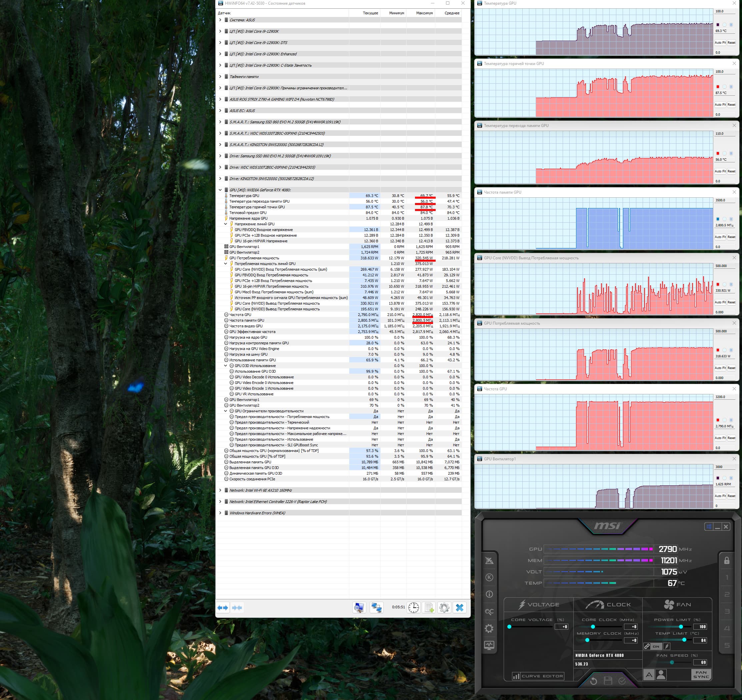Click the OC Scanner icon

(x=489, y=612)
